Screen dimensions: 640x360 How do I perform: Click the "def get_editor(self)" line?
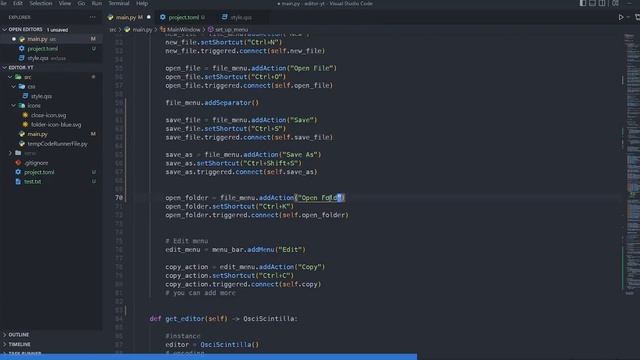223,319
